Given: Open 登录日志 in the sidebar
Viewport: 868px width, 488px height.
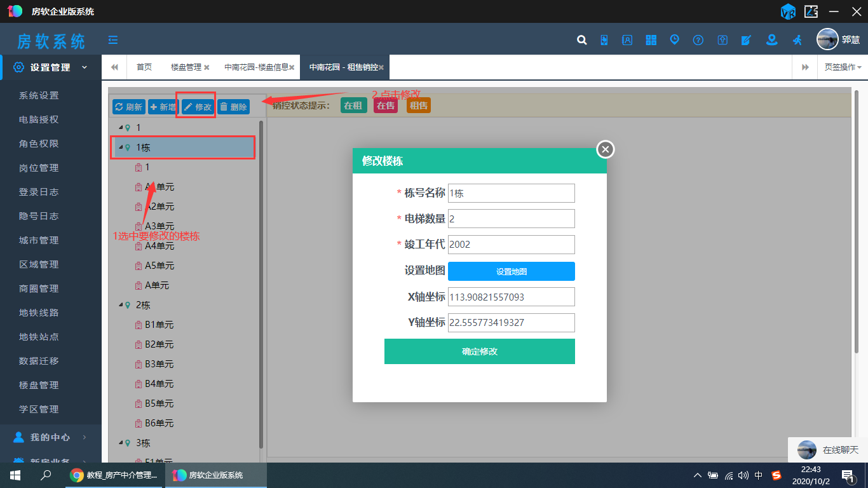Looking at the screenshot, I should 39,192.
